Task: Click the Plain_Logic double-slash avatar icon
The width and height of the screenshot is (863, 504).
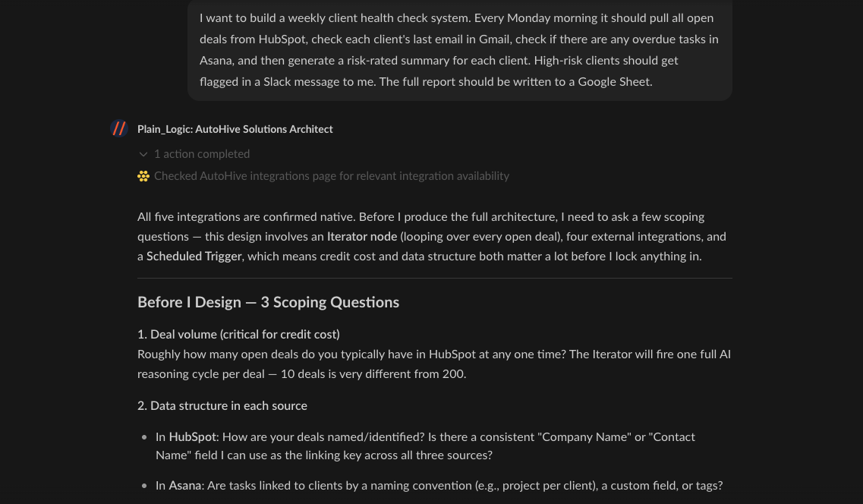Action: pyautogui.click(x=119, y=128)
